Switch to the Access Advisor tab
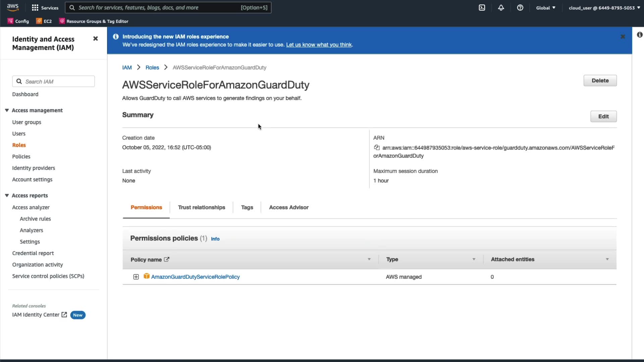Image resolution: width=644 pixels, height=362 pixels. click(288, 207)
